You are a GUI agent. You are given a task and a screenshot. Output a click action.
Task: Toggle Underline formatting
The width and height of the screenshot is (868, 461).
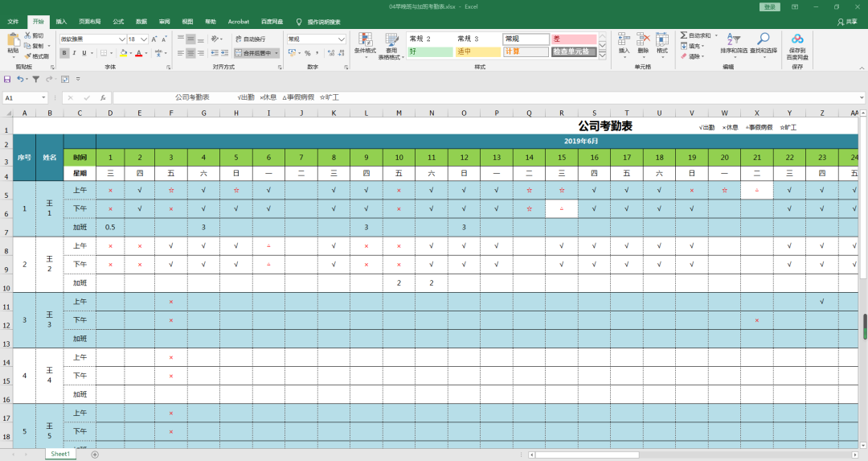[x=84, y=53]
